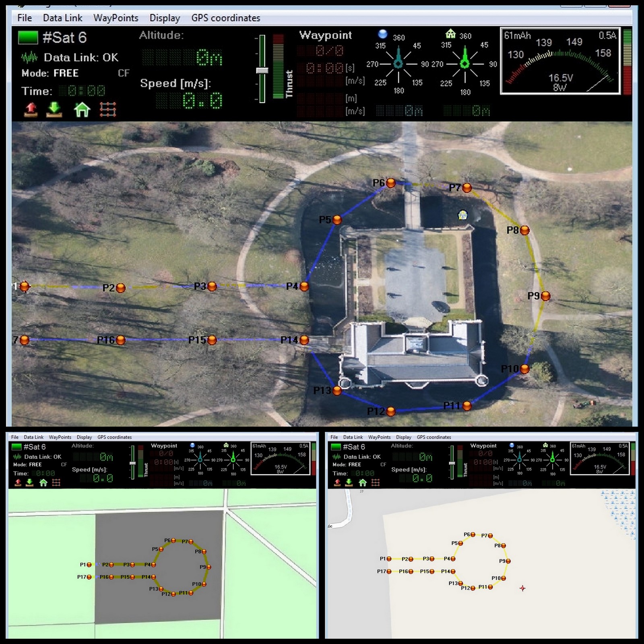This screenshot has height=644, width=644.
Task: Click the green come-home house icon in top window
Action: click(82, 109)
